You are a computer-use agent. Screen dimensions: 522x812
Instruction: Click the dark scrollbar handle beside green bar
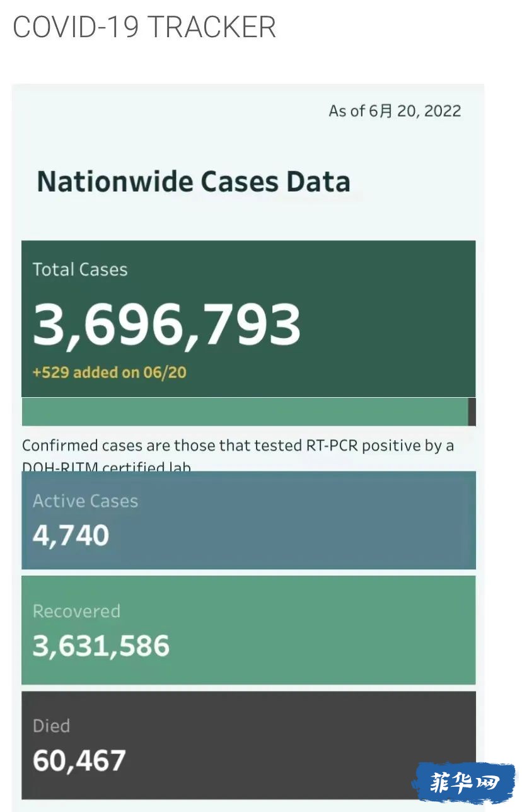(472, 412)
